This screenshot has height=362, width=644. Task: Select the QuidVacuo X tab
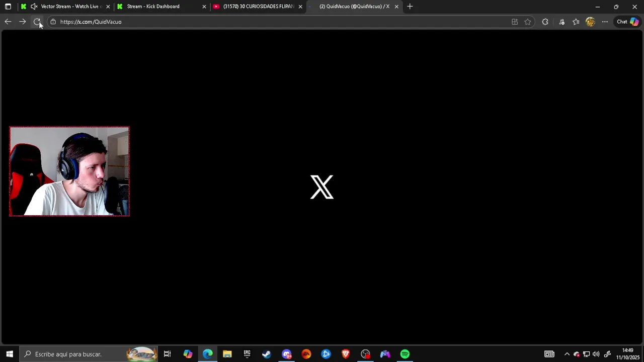354,7
